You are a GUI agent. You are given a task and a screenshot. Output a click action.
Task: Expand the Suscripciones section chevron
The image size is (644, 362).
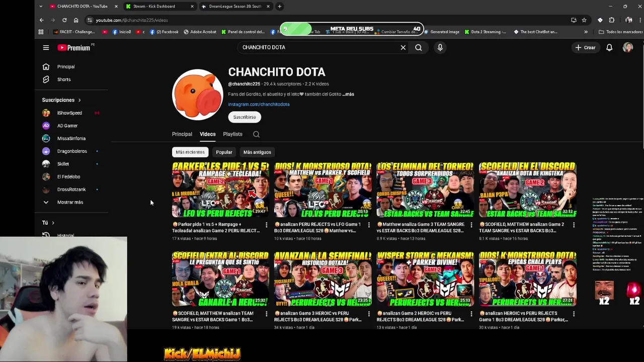click(x=79, y=100)
